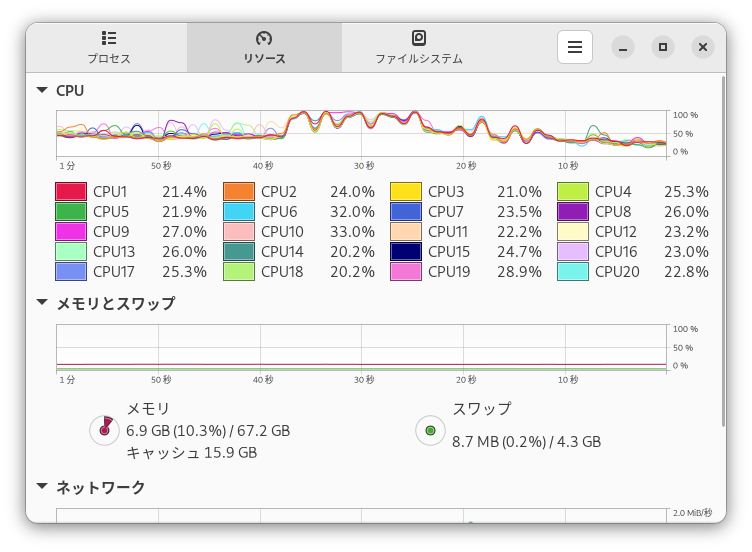
Task: Click the memory usage pie icon
Action: click(104, 430)
